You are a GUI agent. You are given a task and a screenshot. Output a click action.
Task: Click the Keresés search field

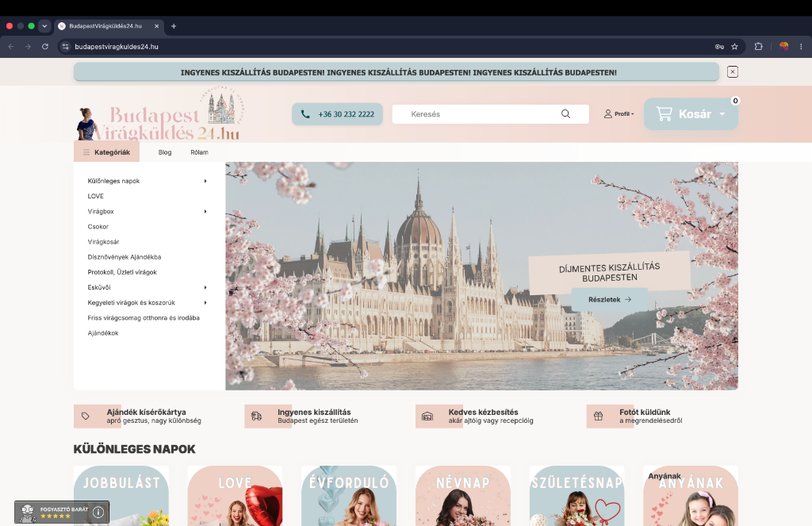490,114
